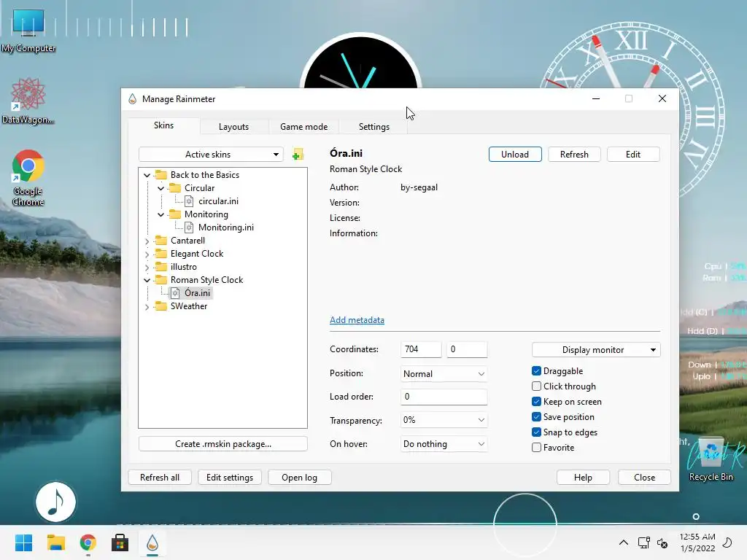
Task: Click the Edit skin button
Action: click(633, 155)
